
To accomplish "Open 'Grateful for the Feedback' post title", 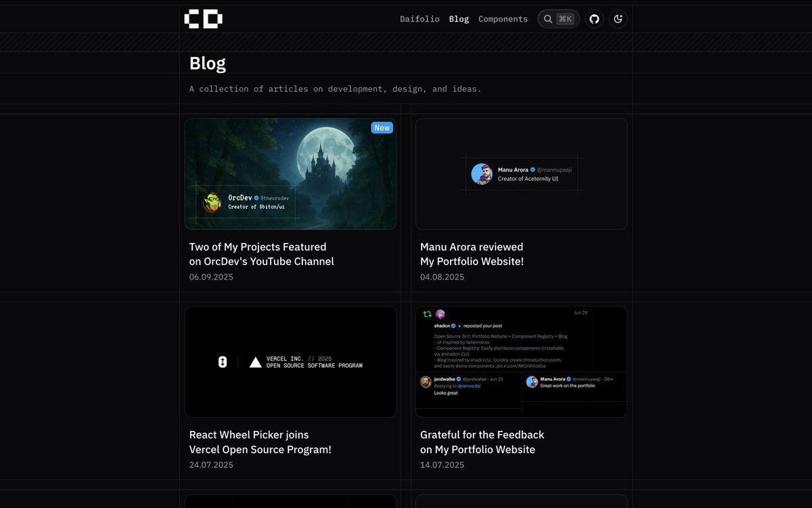I will click(482, 442).
